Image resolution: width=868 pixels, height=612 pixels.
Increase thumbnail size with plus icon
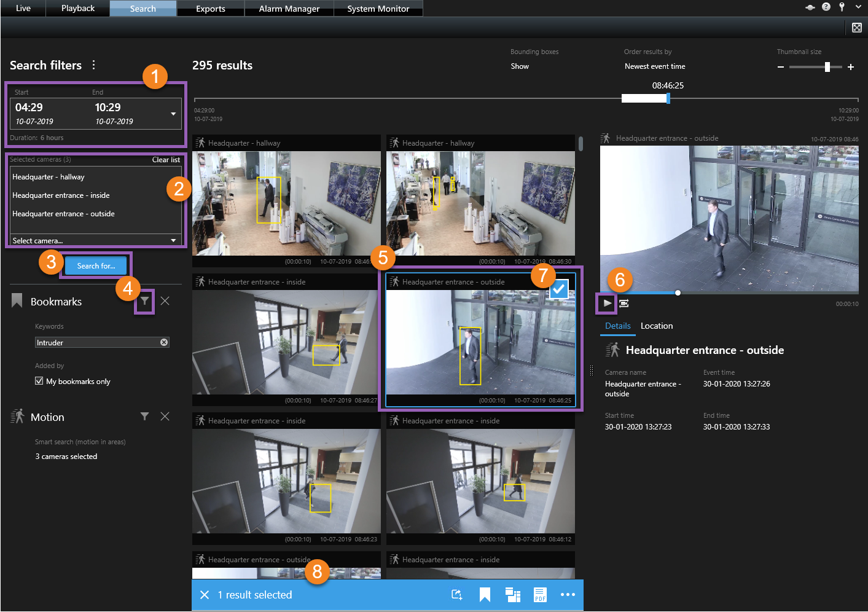851,67
